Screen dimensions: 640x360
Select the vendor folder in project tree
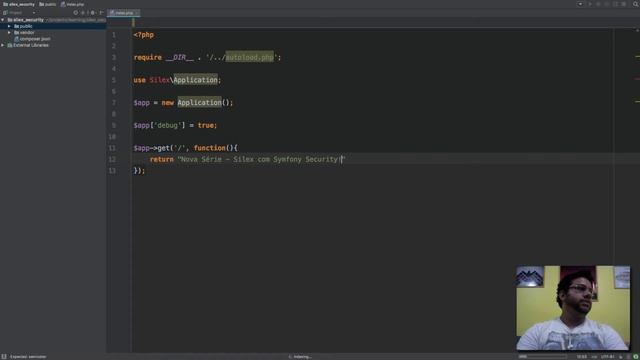point(24,32)
